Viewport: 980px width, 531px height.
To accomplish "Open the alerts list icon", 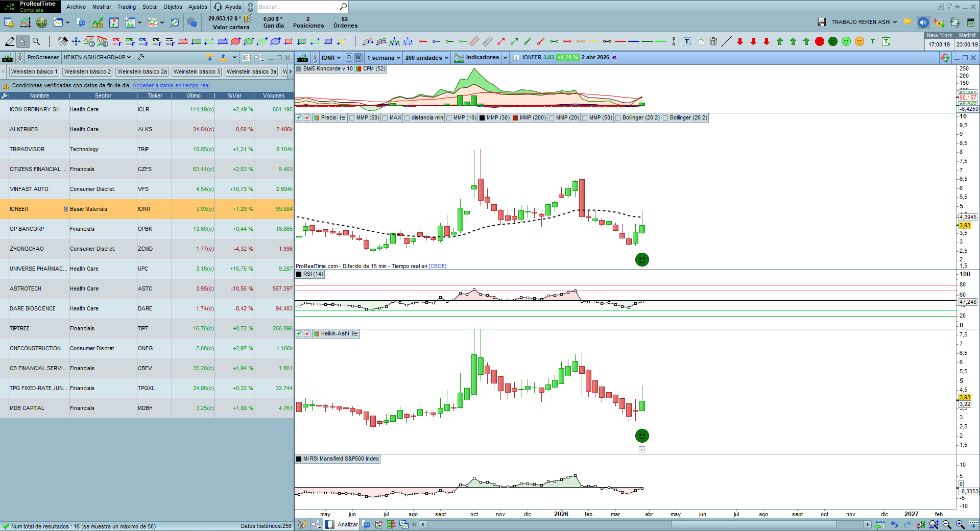I will pyautogui.click(x=9, y=22).
